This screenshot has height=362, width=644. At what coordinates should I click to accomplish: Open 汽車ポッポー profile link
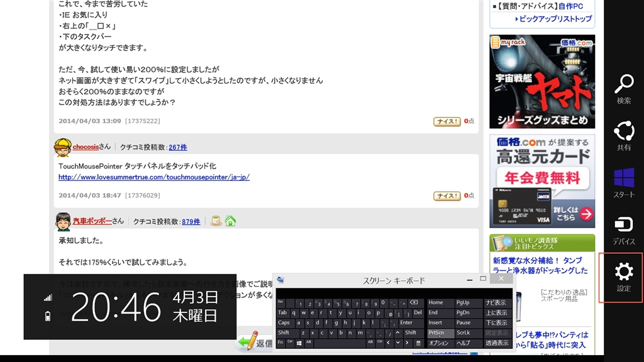pos(92,221)
